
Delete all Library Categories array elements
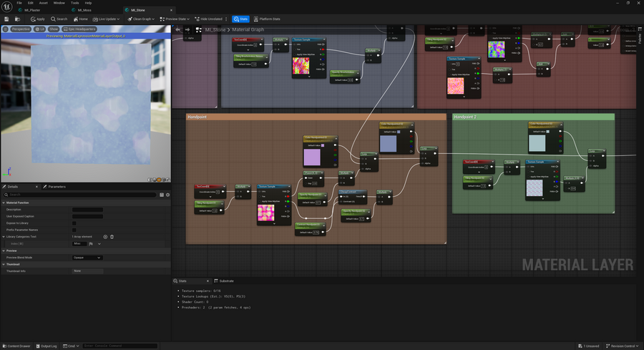pos(112,236)
